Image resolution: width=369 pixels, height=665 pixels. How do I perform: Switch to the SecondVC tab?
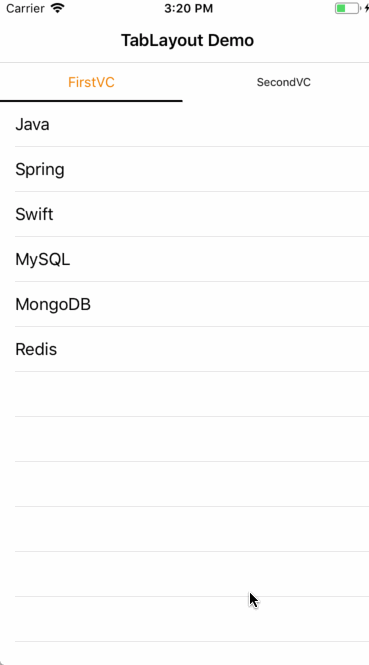283,82
